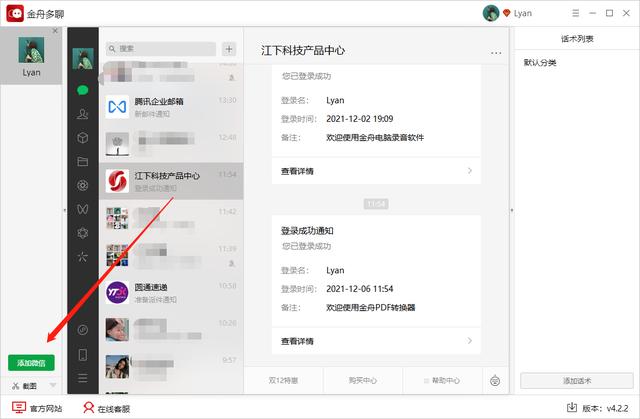Expand the 截图 screenshot dropdown arrow
Viewport: 640px width, 419px height.
click(52, 385)
